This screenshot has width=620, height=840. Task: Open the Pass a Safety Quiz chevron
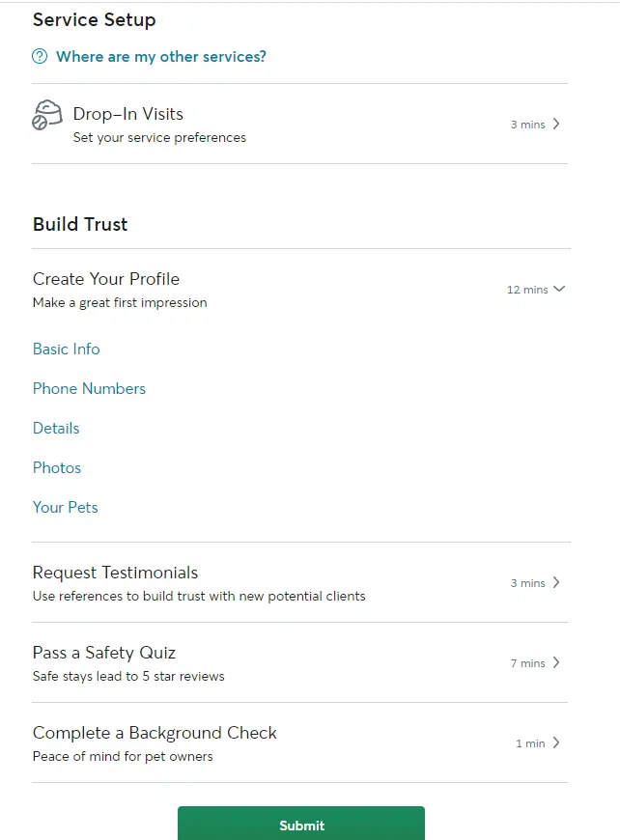(556, 662)
